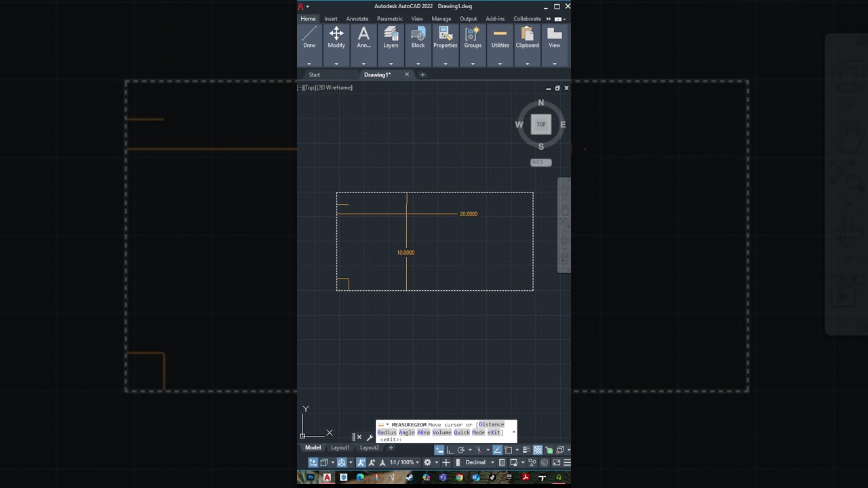The width and height of the screenshot is (868, 488).
Task: Open the Draw panel line icon
Action: tap(309, 33)
